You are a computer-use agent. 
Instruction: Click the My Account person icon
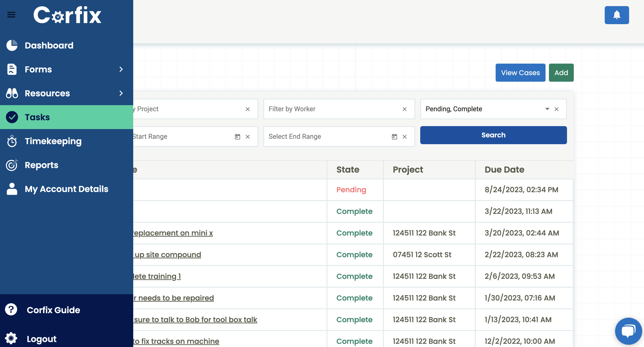click(12, 189)
